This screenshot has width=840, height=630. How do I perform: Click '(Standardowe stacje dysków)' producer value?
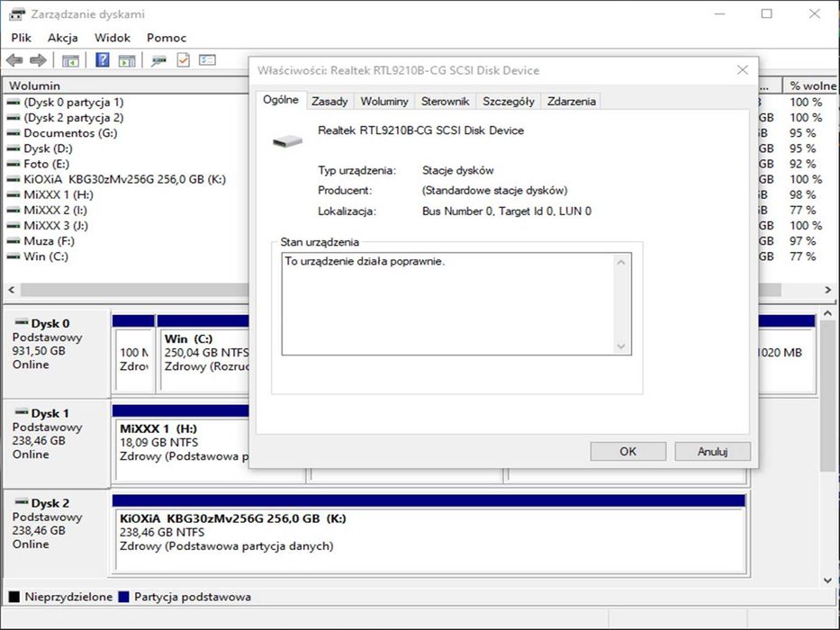click(x=495, y=190)
